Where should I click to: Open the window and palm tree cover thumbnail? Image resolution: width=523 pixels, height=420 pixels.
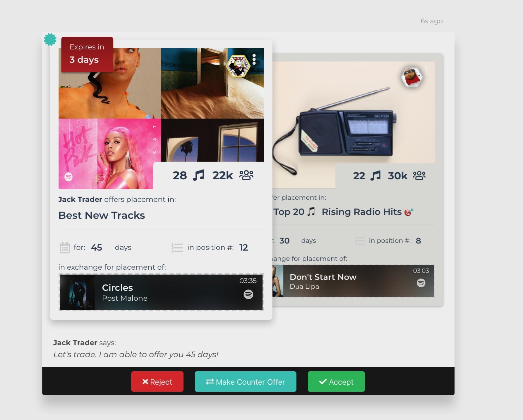tap(212, 140)
